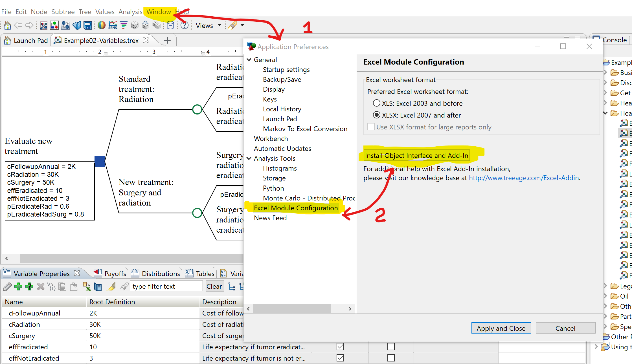Click the database cylinder toolbar icon

(x=170, y=25)
